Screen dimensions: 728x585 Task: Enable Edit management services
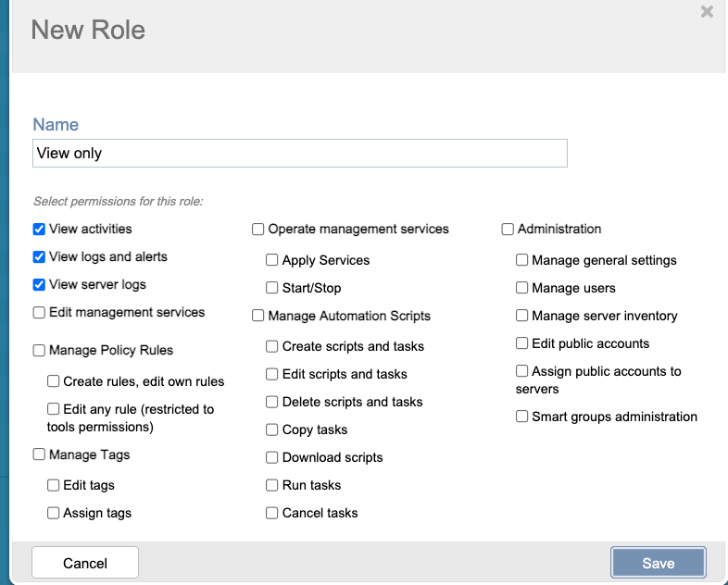click(x=39, y=312)
